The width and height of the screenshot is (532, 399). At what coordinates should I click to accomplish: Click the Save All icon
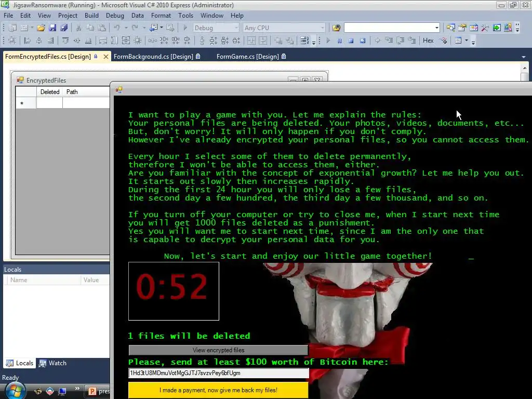pyautogui.click(x=63, y=28)
